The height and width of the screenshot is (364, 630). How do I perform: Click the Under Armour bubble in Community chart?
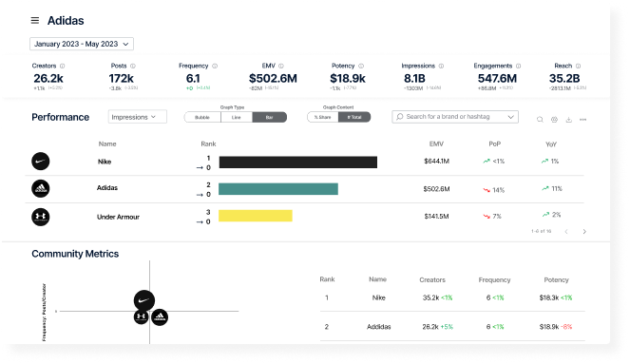[141, 316]
